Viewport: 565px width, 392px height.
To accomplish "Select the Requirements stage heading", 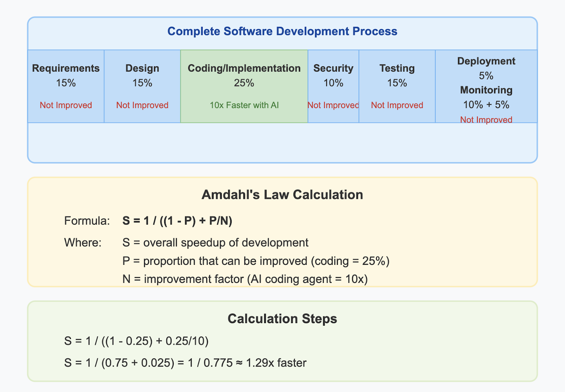I will pyautogui.click(x=66, y=68).
